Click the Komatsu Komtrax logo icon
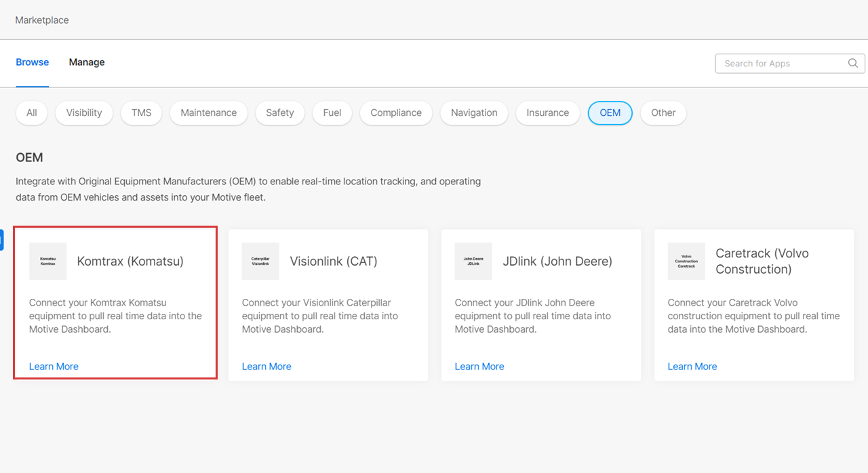 pyautogui.click(x=47, y=261)
